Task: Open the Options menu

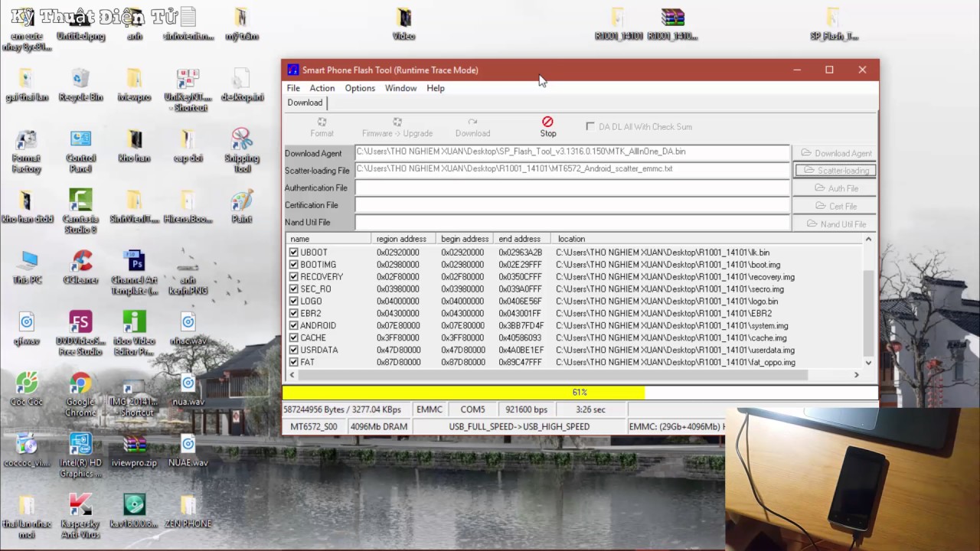Action: coord(360,88)
